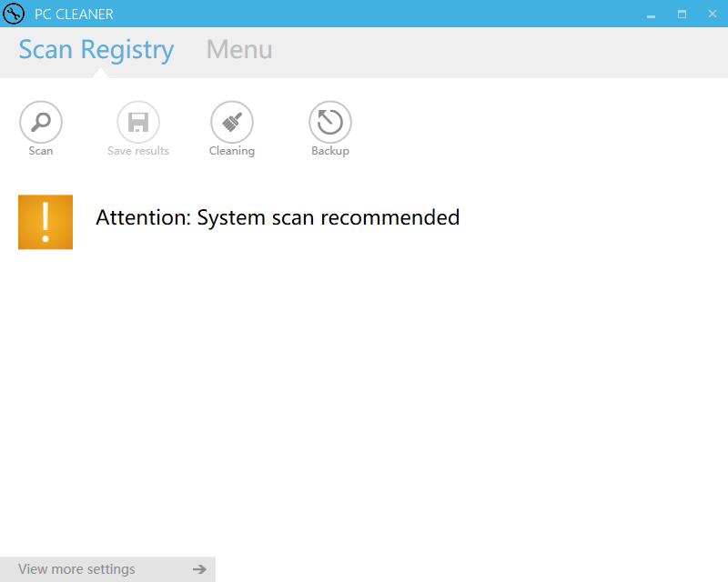
Task: Open the Cleaning brush tool
Action: pyautogui.click(x=232, y=122)
